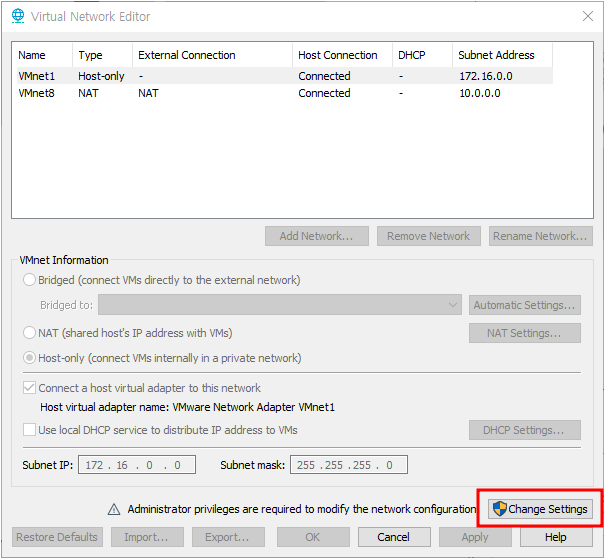
Task: Click Restore Defaults
Action: 57,537
